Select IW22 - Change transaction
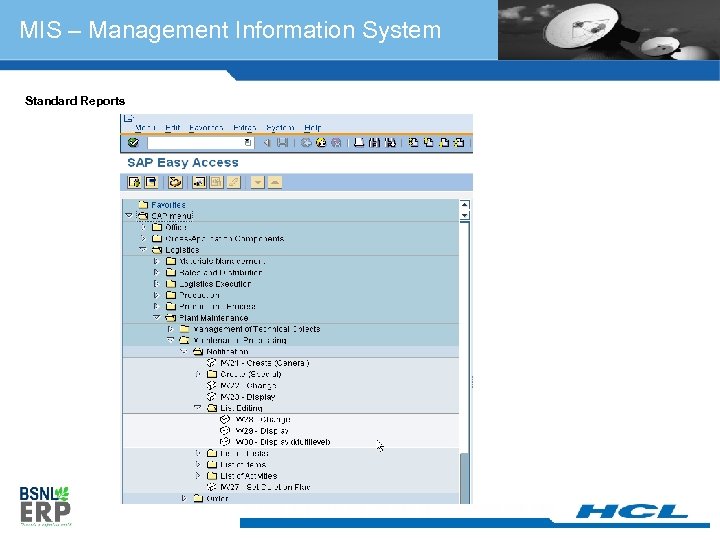This screenshot has height=540, width=720. click(248, 385)
